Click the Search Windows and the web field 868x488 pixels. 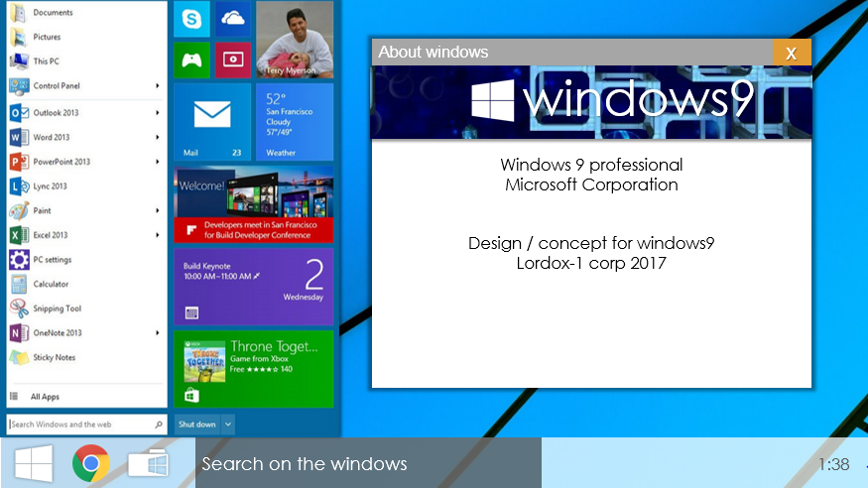(x=86, y=425)
